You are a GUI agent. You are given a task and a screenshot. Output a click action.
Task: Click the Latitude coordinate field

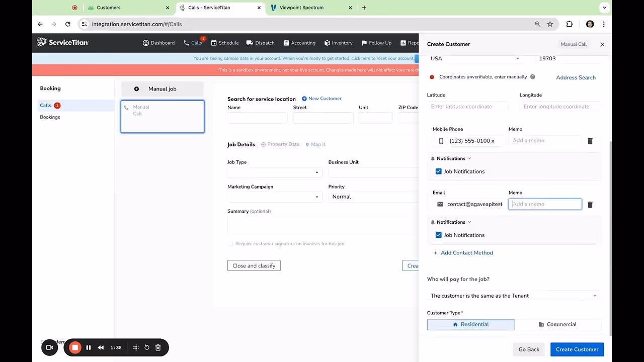click(x=468, y=107)
